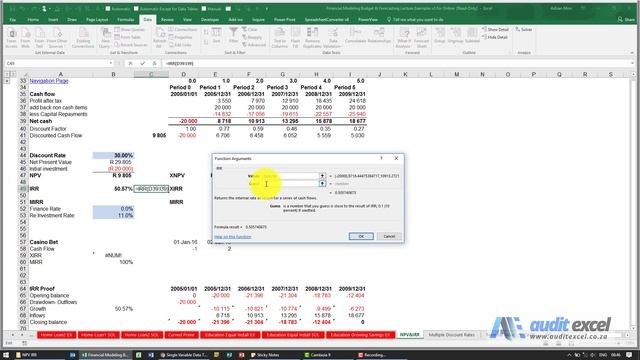The height and width of the screenshot is (360, 640).
Task: Open Existing Connections
Action: 83,38
